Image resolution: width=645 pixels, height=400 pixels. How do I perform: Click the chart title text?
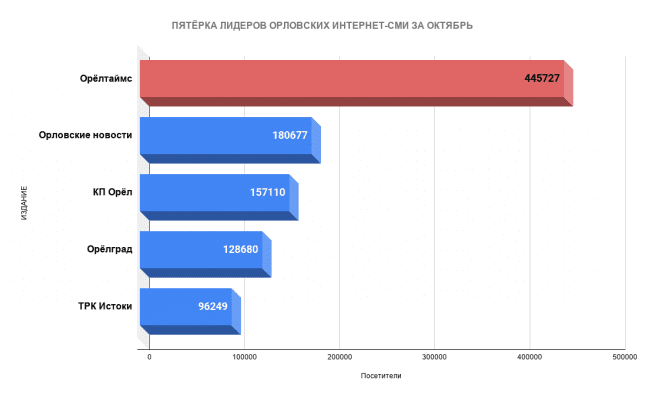[322, 26]
